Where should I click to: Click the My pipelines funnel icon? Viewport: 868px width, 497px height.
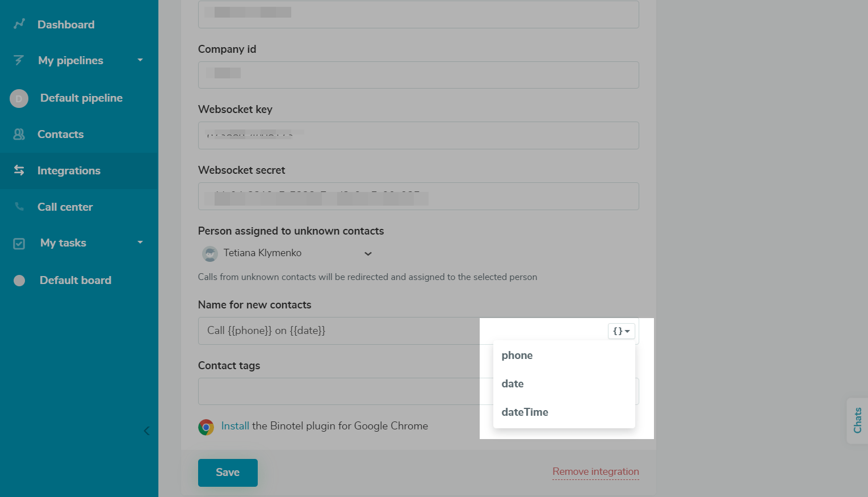(x=19, y=60)
